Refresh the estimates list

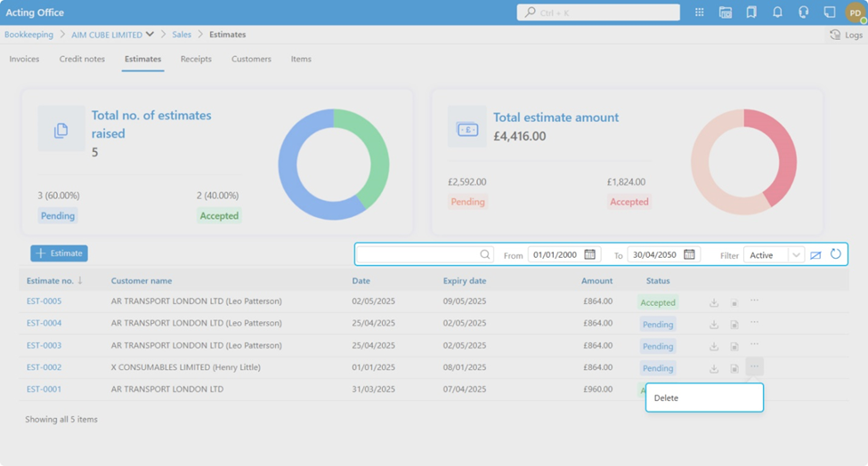click(836, 254)
